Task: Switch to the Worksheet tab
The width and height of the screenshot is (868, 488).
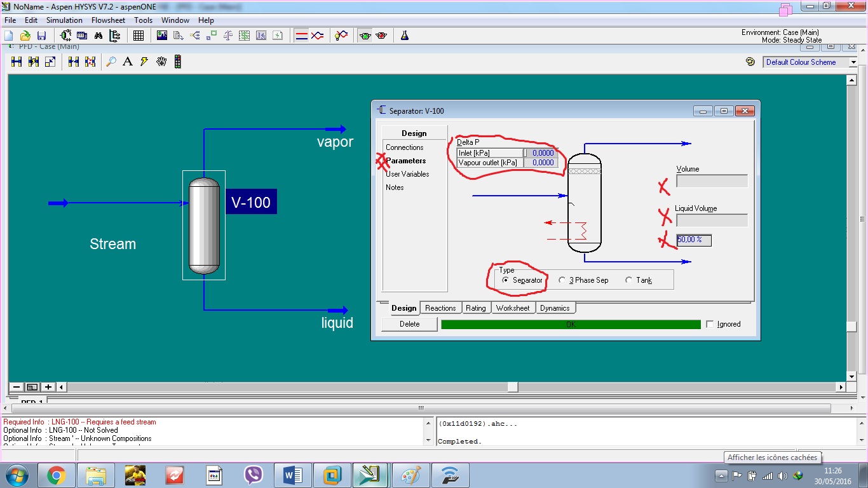Action: tap(513, 308)
